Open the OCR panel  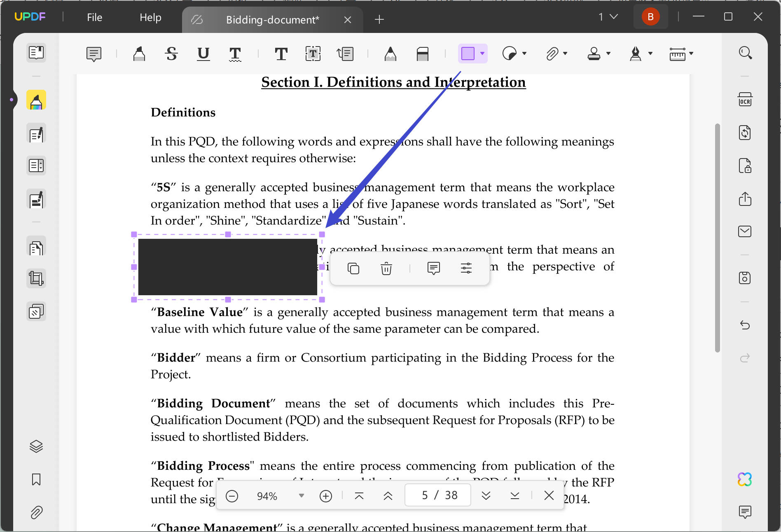[745, 99]
